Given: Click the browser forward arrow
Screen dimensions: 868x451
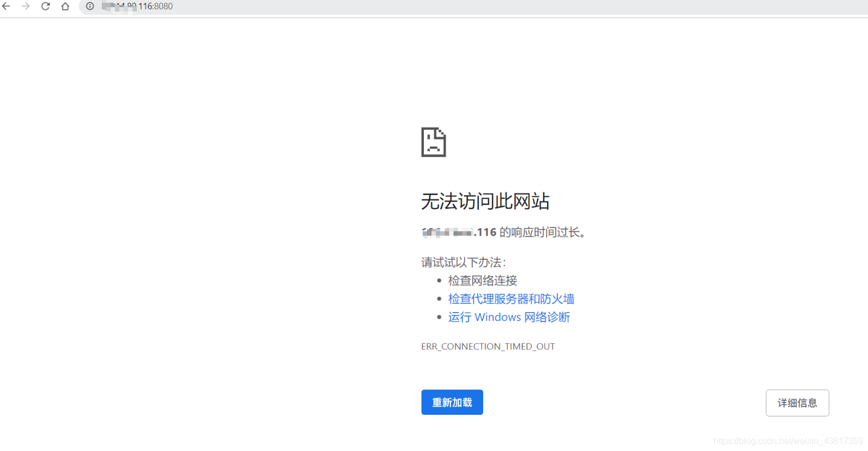Looking at the screenshot, I should [x=26, y=6].
